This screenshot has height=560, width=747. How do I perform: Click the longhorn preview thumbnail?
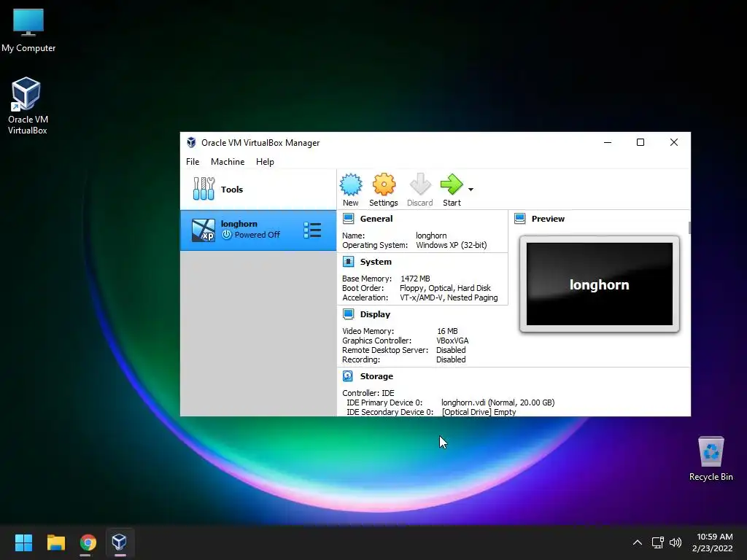coord(600,284)
